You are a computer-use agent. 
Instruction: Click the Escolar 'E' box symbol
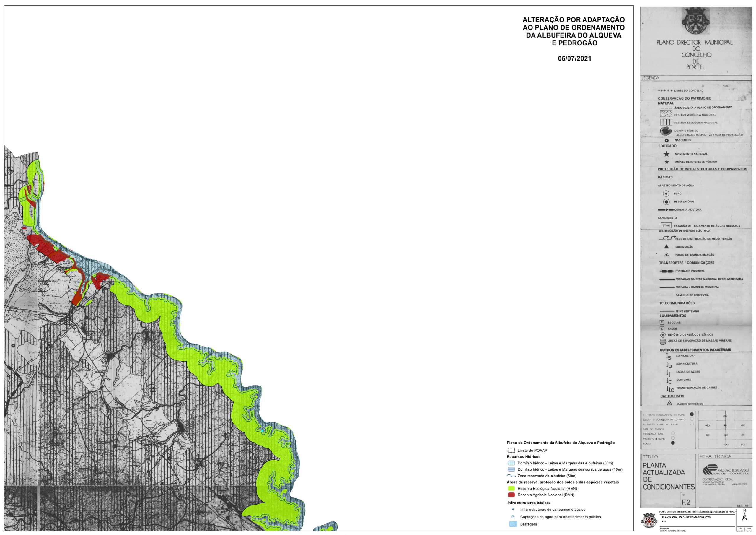click(x=662, y=323)
